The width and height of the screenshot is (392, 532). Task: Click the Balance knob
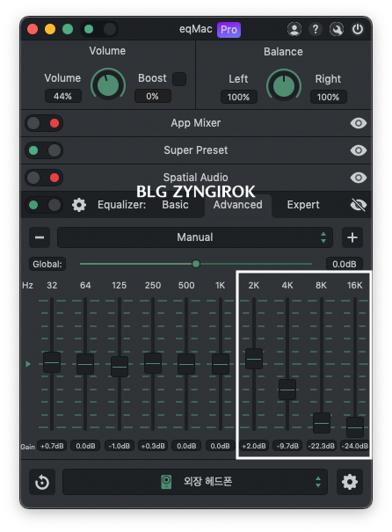click(x=284, y=85)
